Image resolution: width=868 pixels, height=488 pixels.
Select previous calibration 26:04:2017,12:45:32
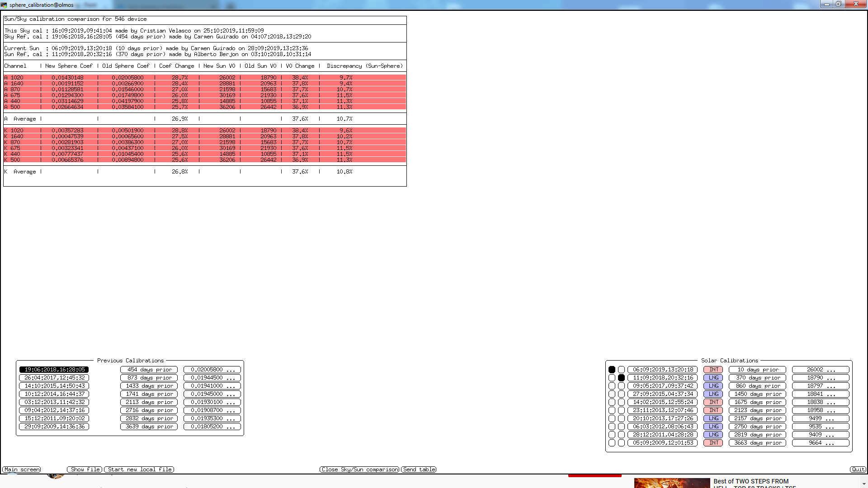point(54,378)
